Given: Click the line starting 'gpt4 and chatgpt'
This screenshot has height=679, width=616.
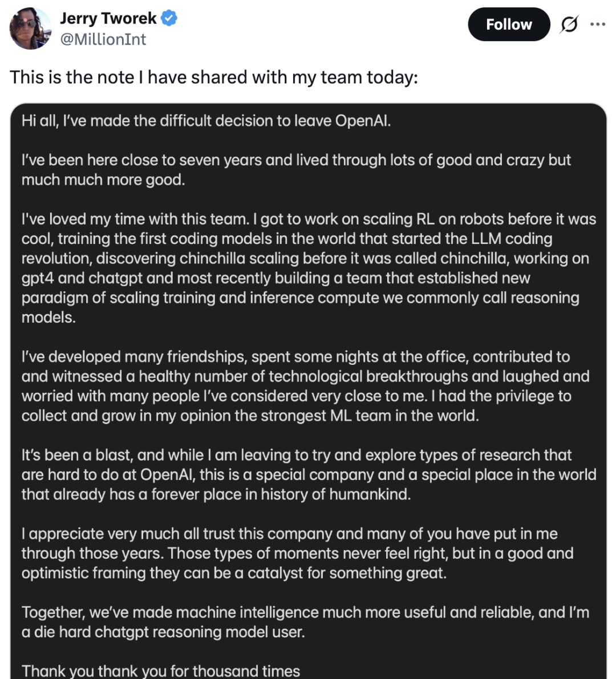Looking at the screenshot, I should coord(275,278).
